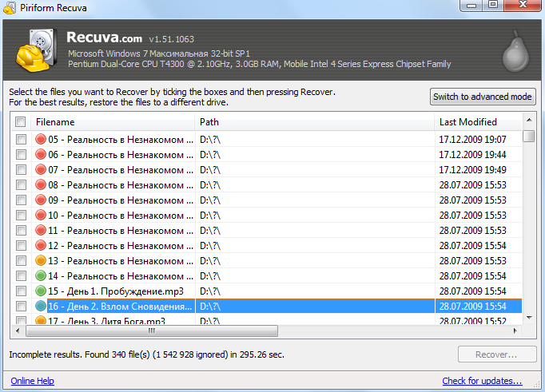Select file '16 - День 2. Взлом Сновидения...'
This screenshot has height=392, width=545.
120,307
